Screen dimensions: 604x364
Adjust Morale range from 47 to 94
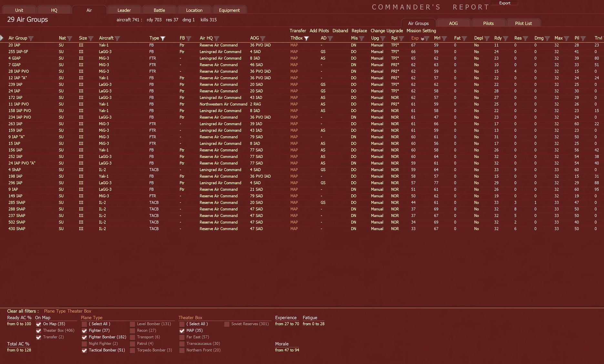(x=287, y=350)
